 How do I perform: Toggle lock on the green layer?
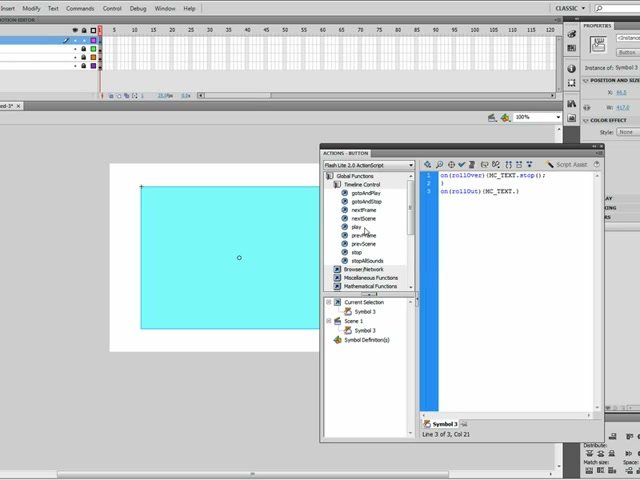(x=84, y=49)
